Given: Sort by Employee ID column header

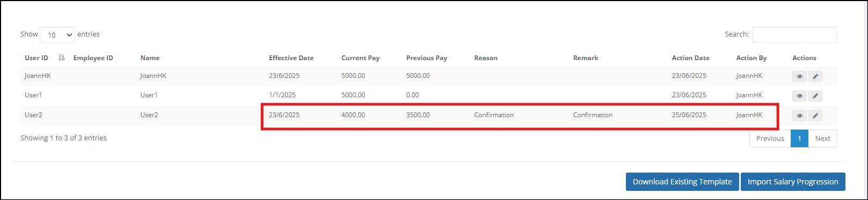Looking at the screenshot, I should [x=93, y=58].
